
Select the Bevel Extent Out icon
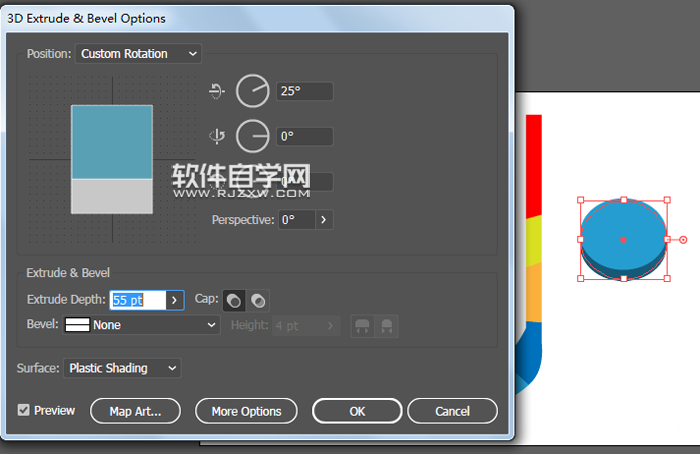tap(362, 326)
